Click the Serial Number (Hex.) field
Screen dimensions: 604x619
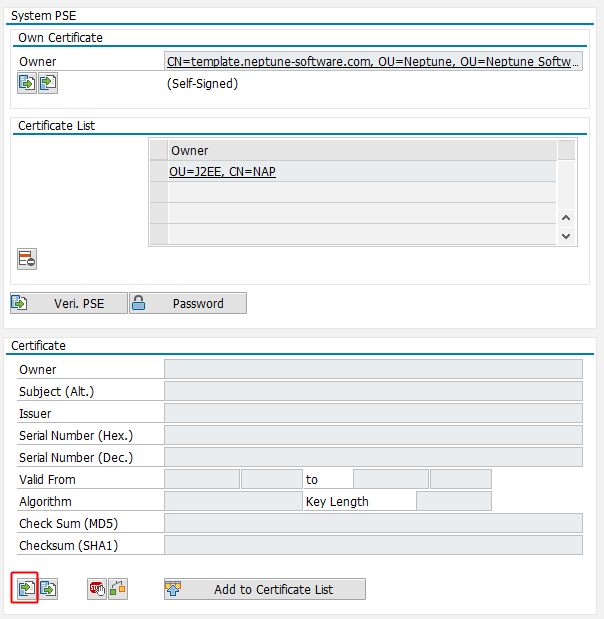(x=373, y=435)
